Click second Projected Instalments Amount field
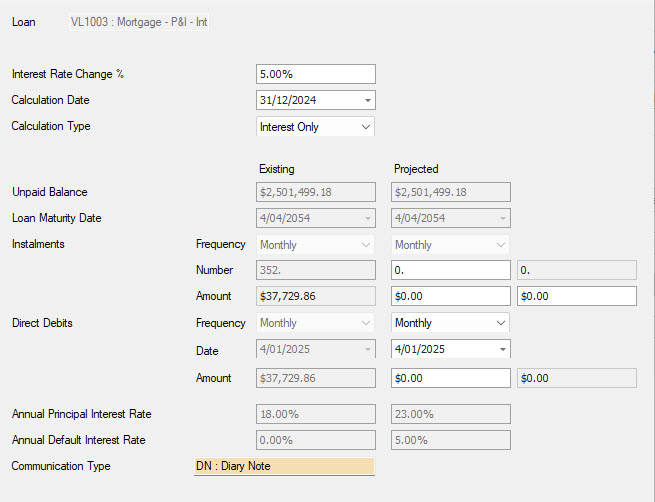 click(x=577, y=296)
